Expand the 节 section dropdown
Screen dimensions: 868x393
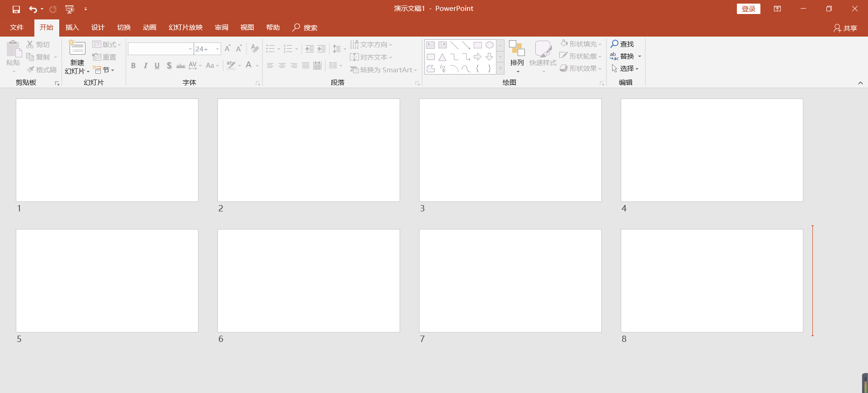(x=104, y=70)
